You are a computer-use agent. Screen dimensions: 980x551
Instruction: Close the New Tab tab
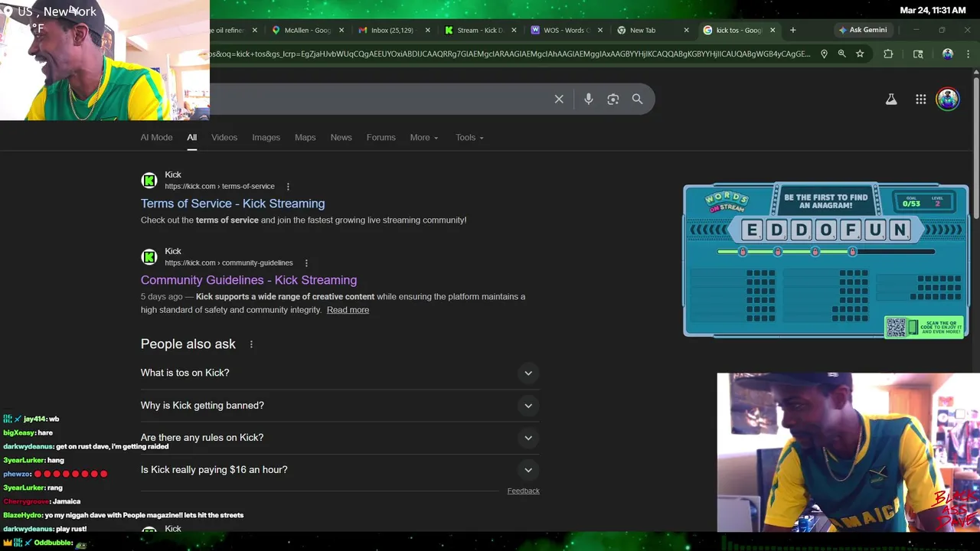(686, 30)
